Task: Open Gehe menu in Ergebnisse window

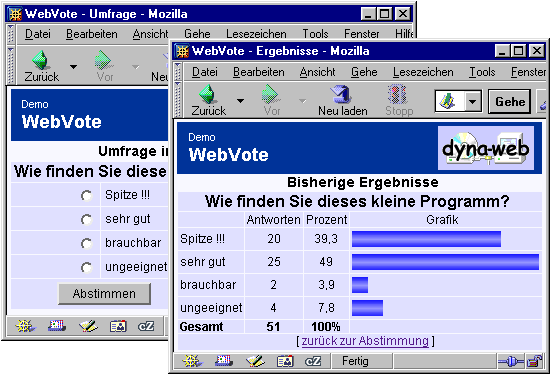Action: (x=364, y=72)
